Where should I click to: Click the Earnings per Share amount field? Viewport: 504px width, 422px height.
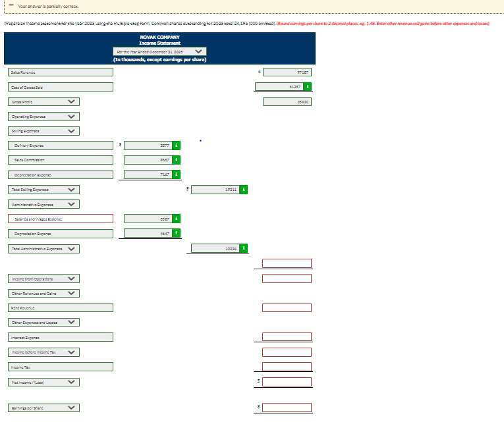287,408
